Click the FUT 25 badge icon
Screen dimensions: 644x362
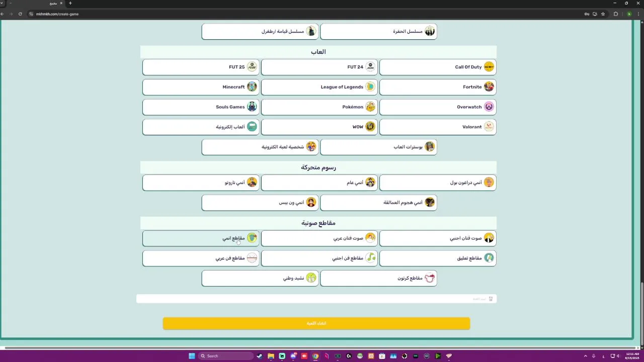252,67
